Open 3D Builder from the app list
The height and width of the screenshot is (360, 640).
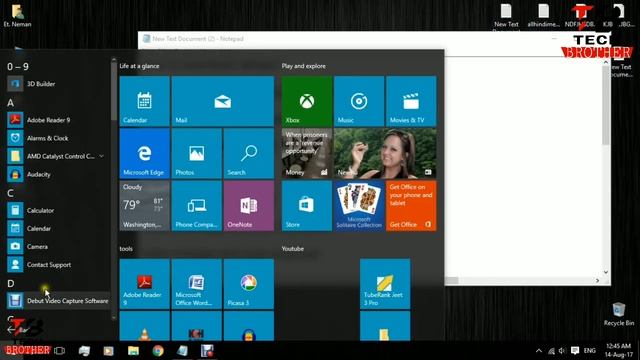click(57, 84)
